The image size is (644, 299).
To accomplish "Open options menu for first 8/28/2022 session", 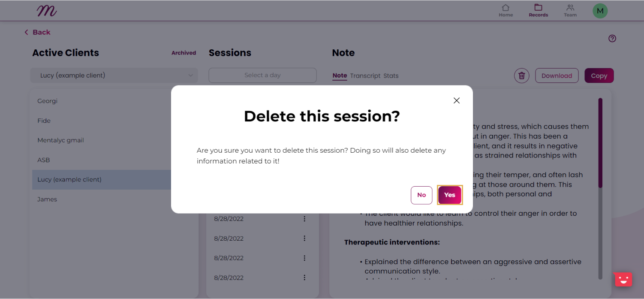I will click(304, 219).
